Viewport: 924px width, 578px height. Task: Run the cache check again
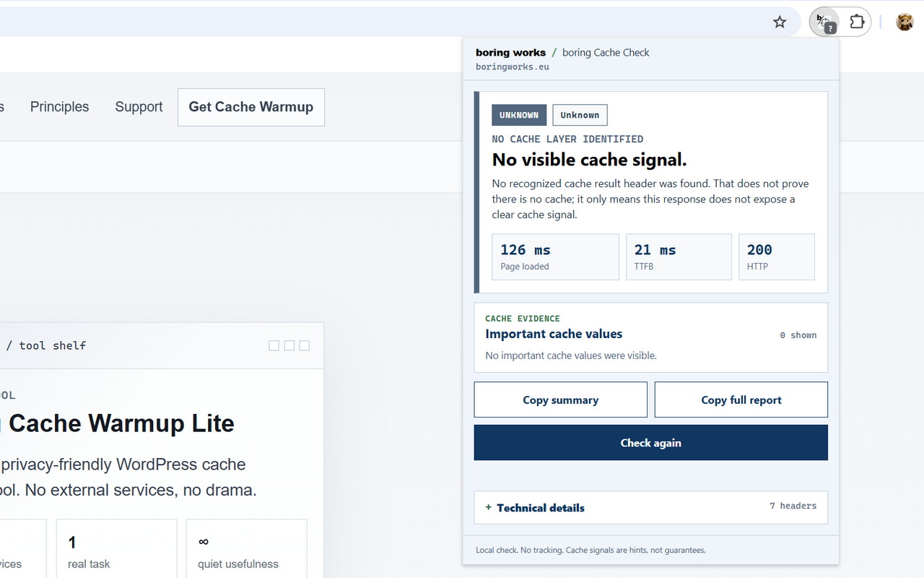[651, 443]
